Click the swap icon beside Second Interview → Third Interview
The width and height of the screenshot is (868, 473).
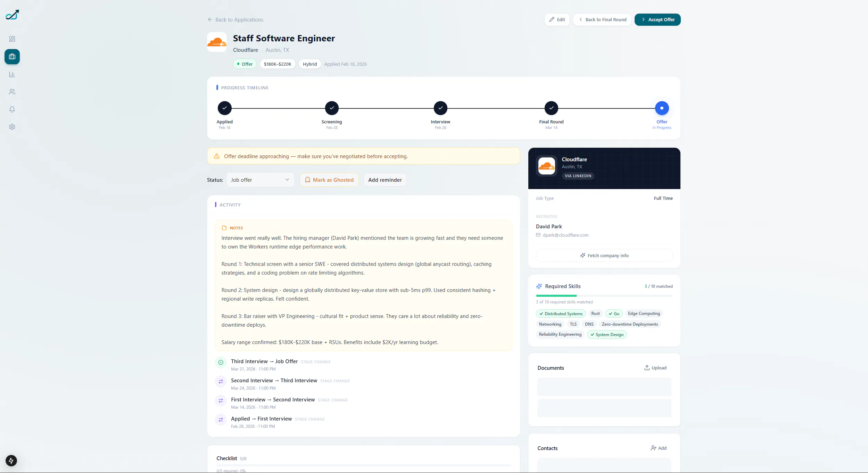pos(221,382)
